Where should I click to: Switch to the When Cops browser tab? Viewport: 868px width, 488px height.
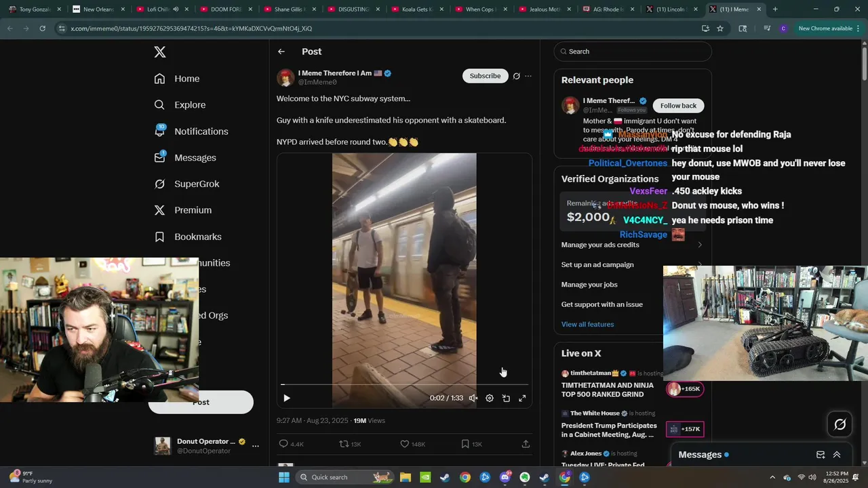(x=481, y=9)
